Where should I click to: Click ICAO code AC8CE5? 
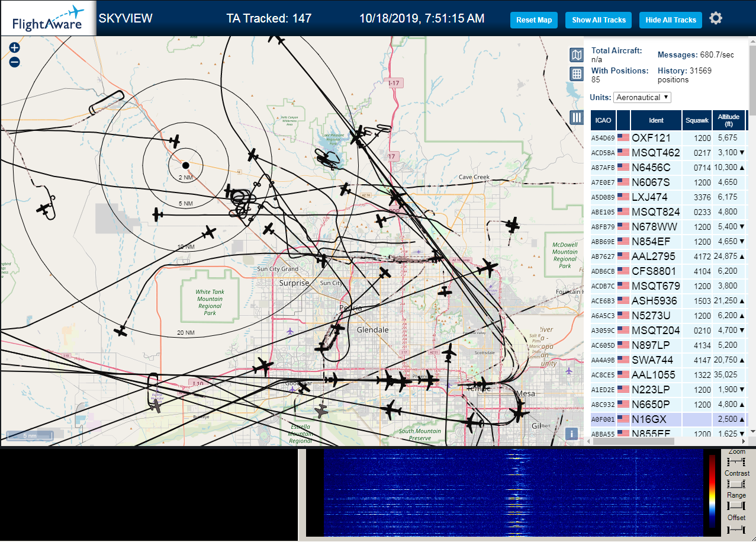click(603, 375)
